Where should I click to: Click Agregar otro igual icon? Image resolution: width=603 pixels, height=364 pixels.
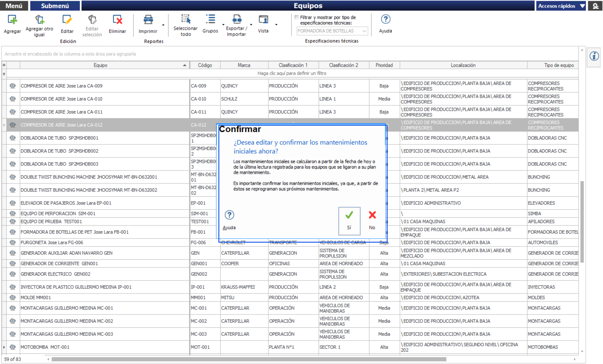pyautogui.click(x=40, y=20)
